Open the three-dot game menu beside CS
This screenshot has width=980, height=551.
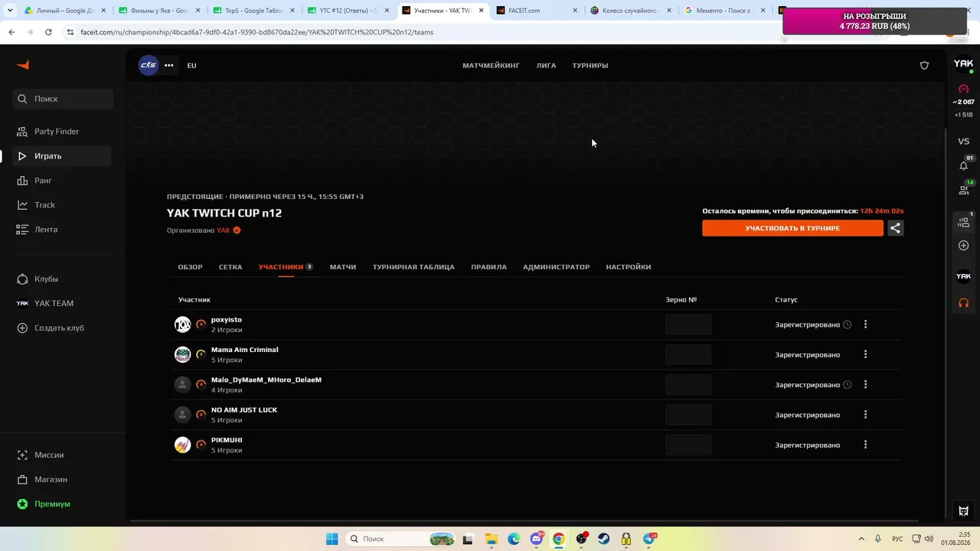click(169, 65)
